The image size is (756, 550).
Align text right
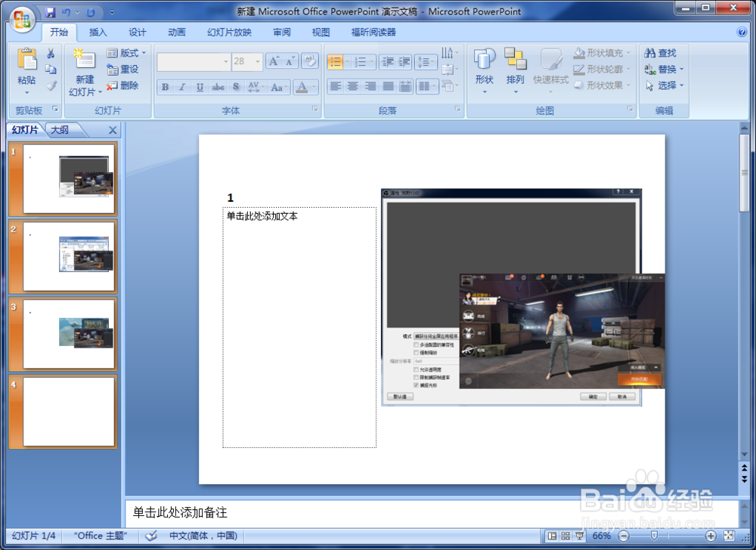click(x=370, y=87)
